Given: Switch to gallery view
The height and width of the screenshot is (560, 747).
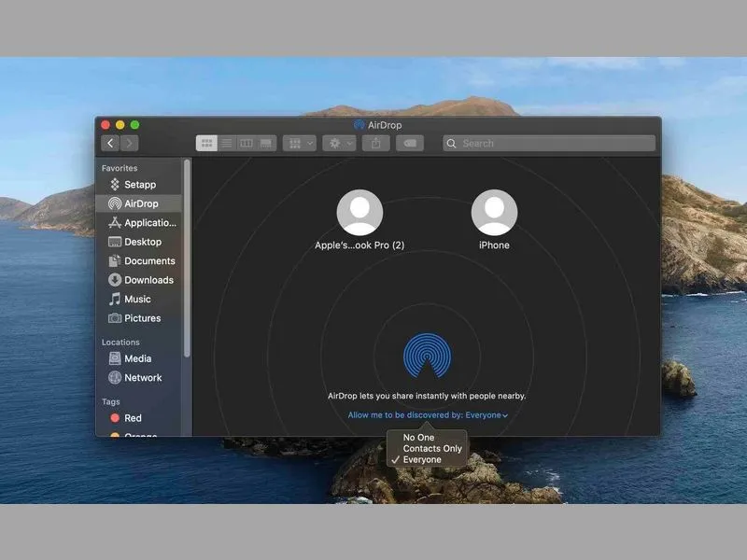Looking at the screenshot, I should pyautogui.click(x=266, y=143).
